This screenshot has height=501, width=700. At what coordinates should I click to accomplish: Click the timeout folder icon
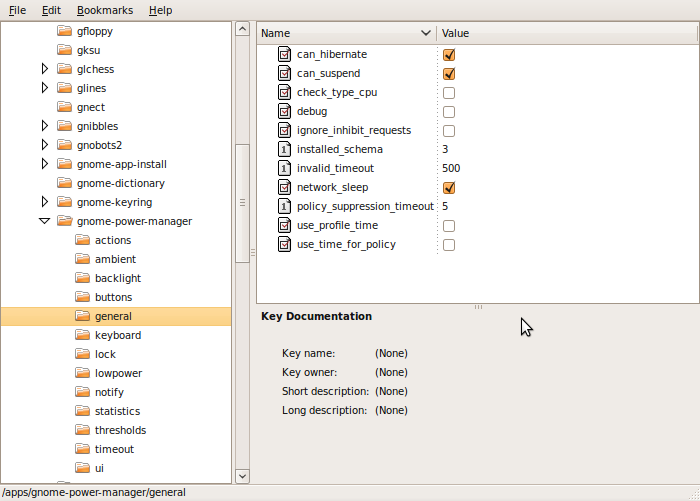coord(83,449)
